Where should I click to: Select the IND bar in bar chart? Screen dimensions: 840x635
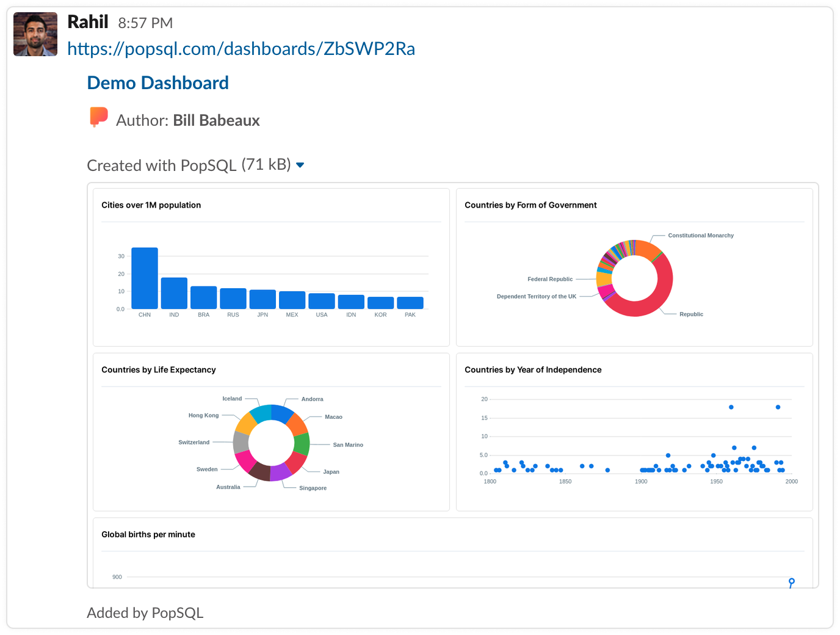tap(174, 293)
